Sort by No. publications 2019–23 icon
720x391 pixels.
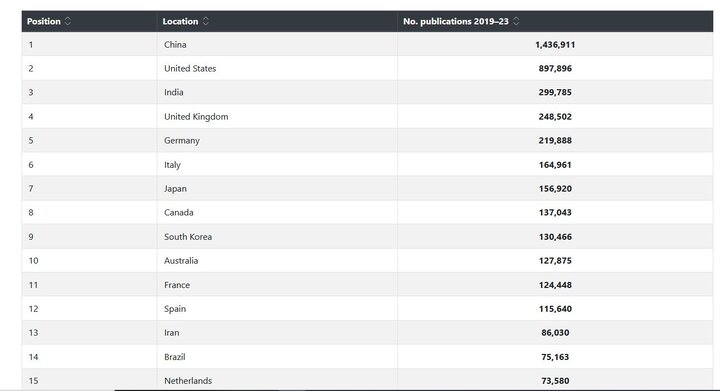click(516, 21)
